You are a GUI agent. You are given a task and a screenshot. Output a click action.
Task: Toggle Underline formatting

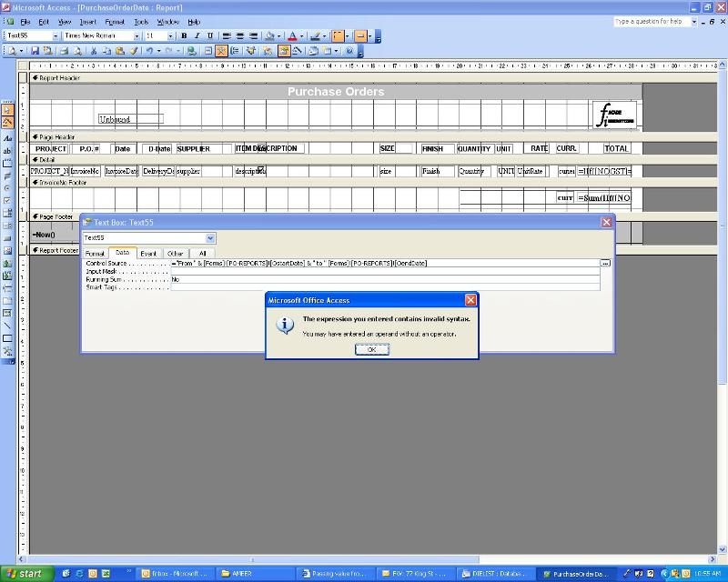point(210,35)
